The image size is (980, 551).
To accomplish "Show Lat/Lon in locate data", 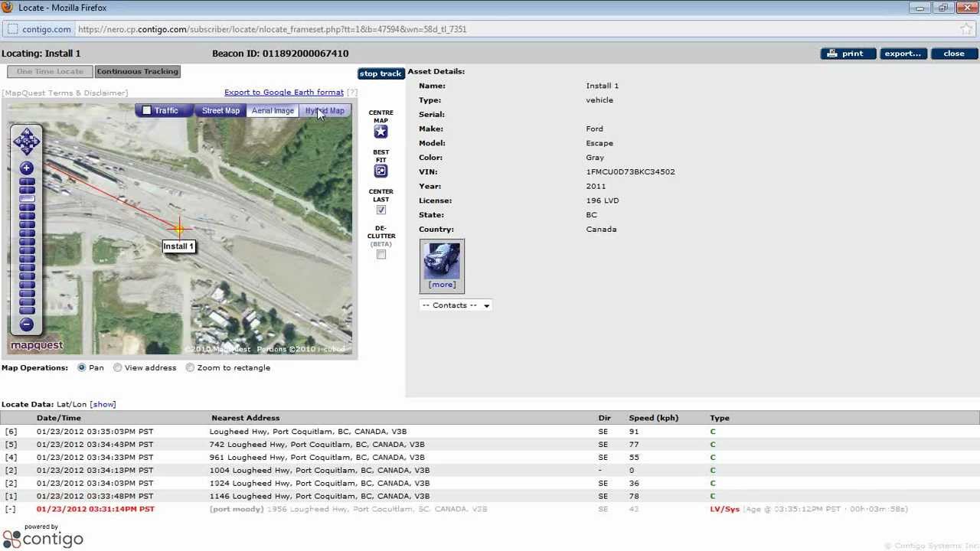I will (x=103, y=404).
